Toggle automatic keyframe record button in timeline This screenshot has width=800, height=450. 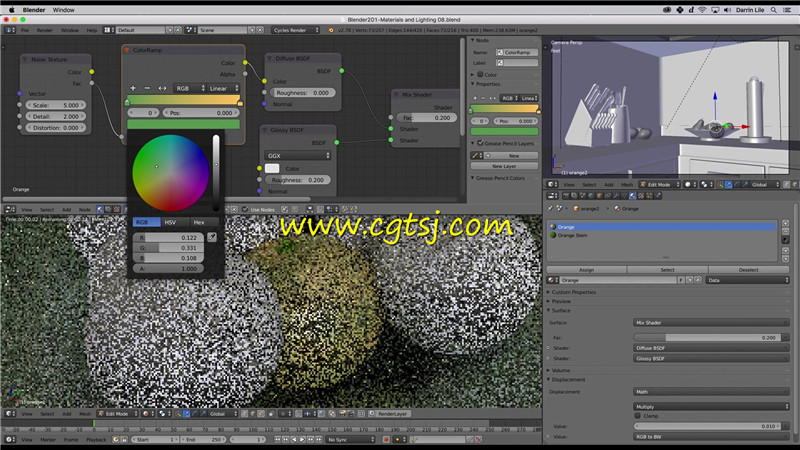(x=386, y=439)
